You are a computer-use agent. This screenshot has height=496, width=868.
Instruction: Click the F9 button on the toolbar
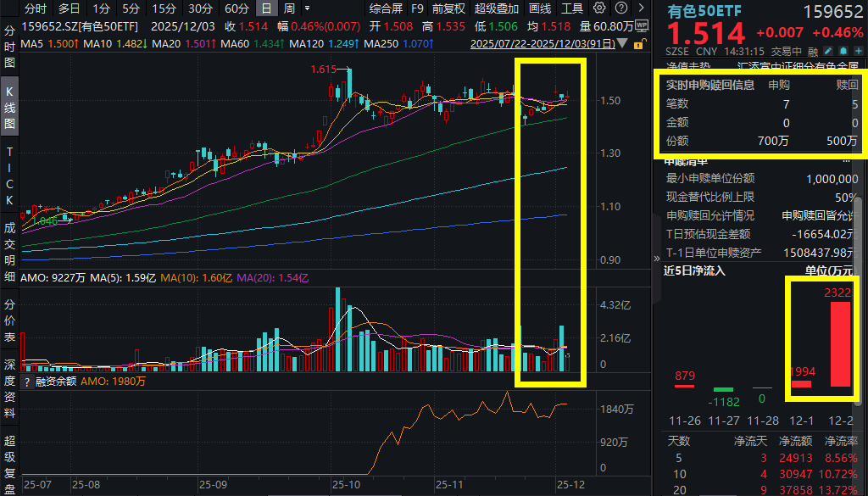pos(417,8)
